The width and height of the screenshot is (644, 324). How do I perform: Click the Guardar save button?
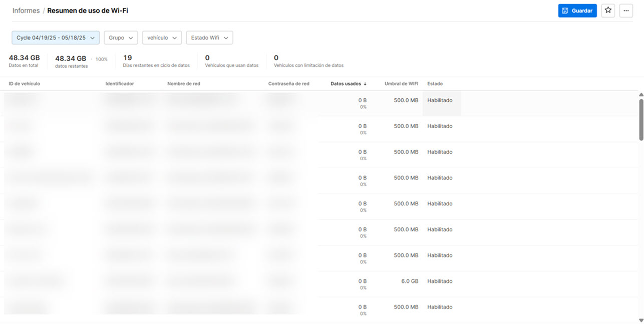click(x=577, y=11)
